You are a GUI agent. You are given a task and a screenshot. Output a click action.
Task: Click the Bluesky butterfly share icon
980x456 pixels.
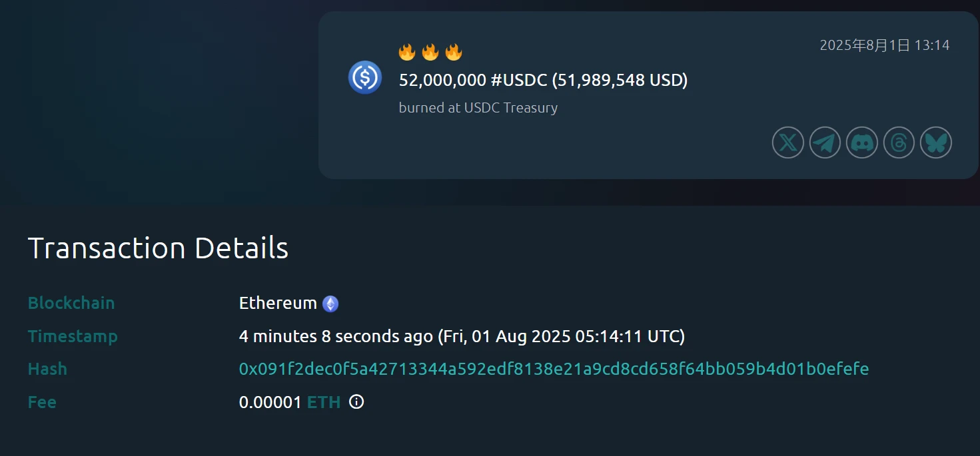click(935, 142)
